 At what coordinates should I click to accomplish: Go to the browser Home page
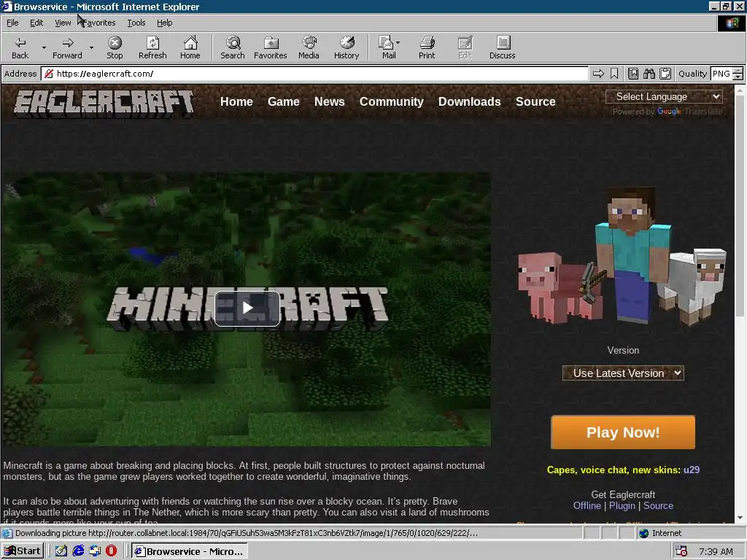pyautogui.click(x=190, y=47)
